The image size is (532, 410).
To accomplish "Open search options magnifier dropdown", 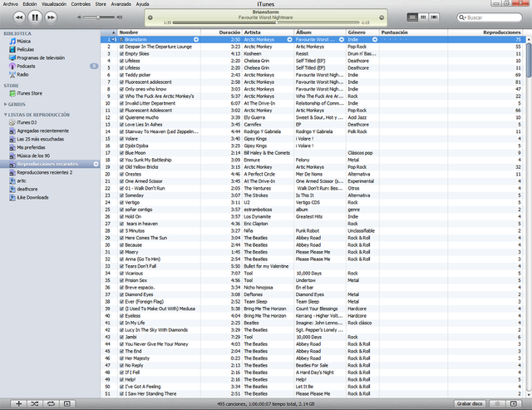I will [462, 17].
